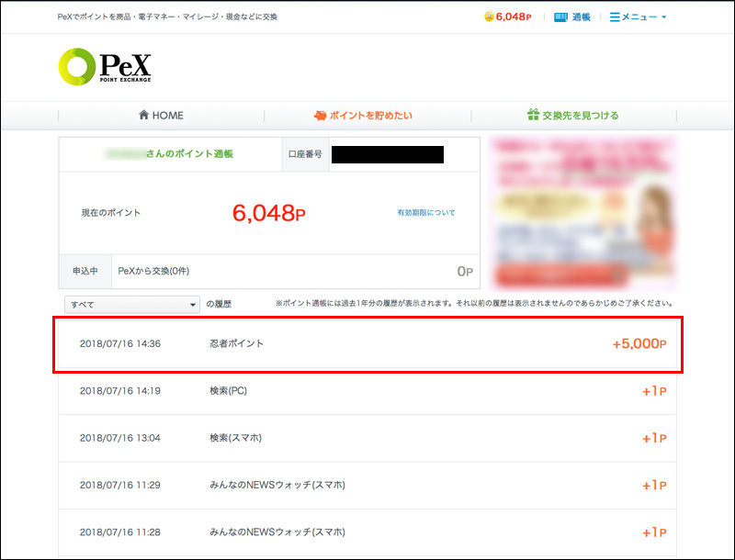Open the 有効期限について link
The height and width of the screenshot is (560, 735).
point(426,213)
